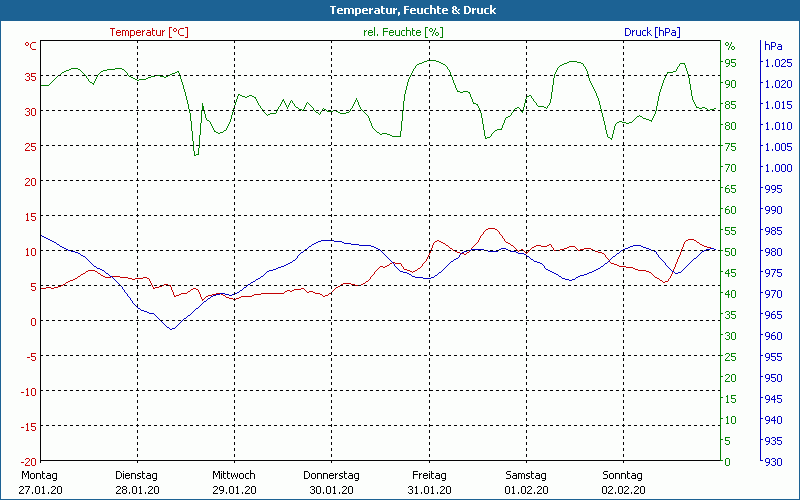Select the blue 'Druck [hPa]' legend label

[x=651, y=32]
